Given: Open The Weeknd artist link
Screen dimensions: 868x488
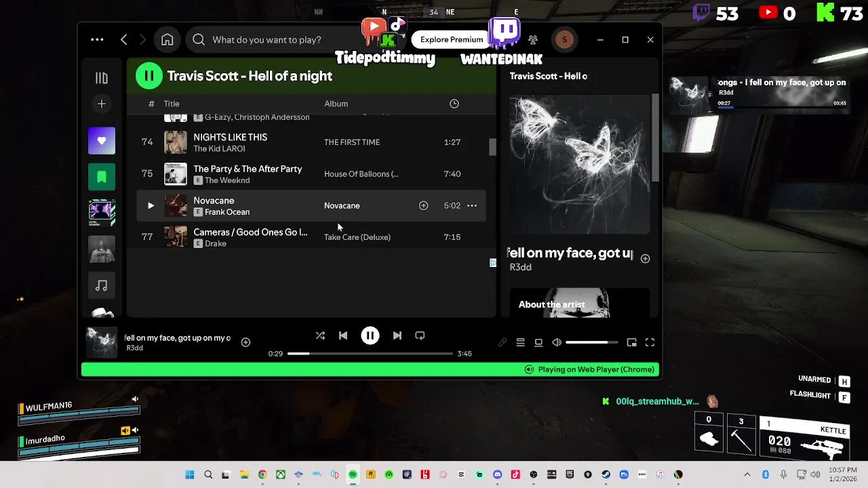Looking at the screenshot, I should (227, 180).
